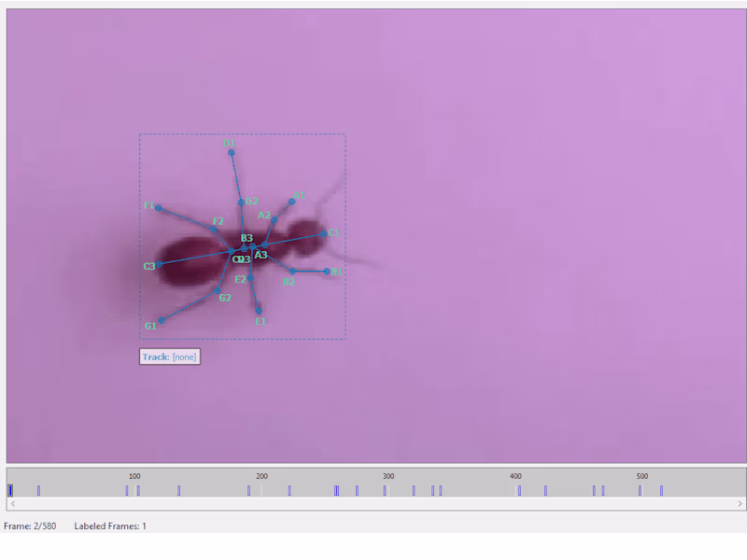Click the G2 joint node
Viewport: 747px width, 560px height.
point(218,290)
